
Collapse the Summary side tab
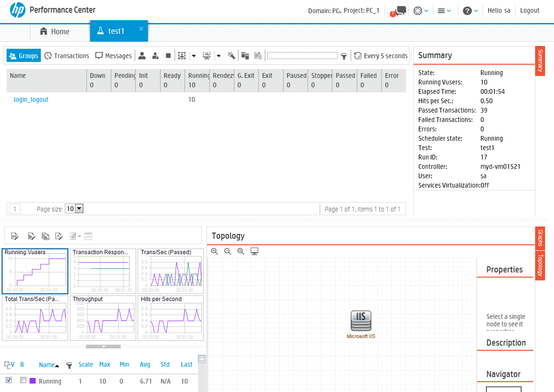click(540, 60)
